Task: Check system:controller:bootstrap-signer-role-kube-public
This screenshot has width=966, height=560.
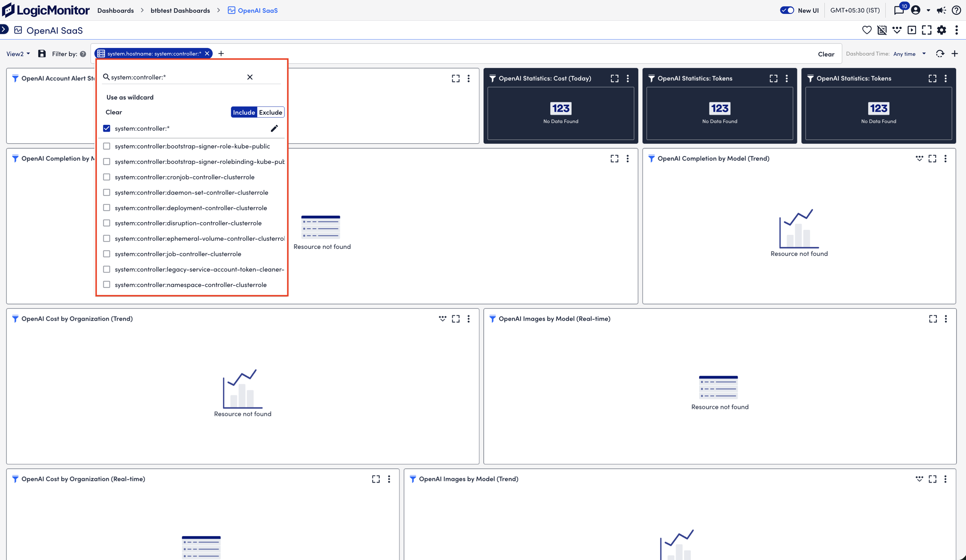Action: pyautogui.click(x=106, y=146)
